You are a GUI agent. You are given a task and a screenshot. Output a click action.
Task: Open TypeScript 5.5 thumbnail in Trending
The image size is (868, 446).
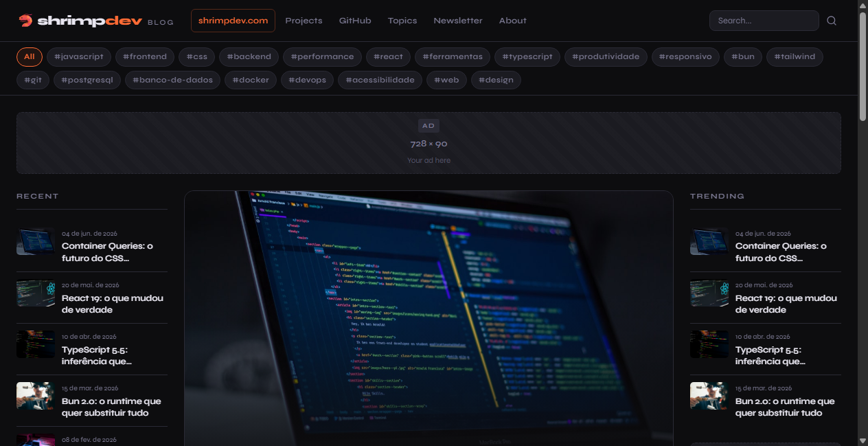coord(709,344)
